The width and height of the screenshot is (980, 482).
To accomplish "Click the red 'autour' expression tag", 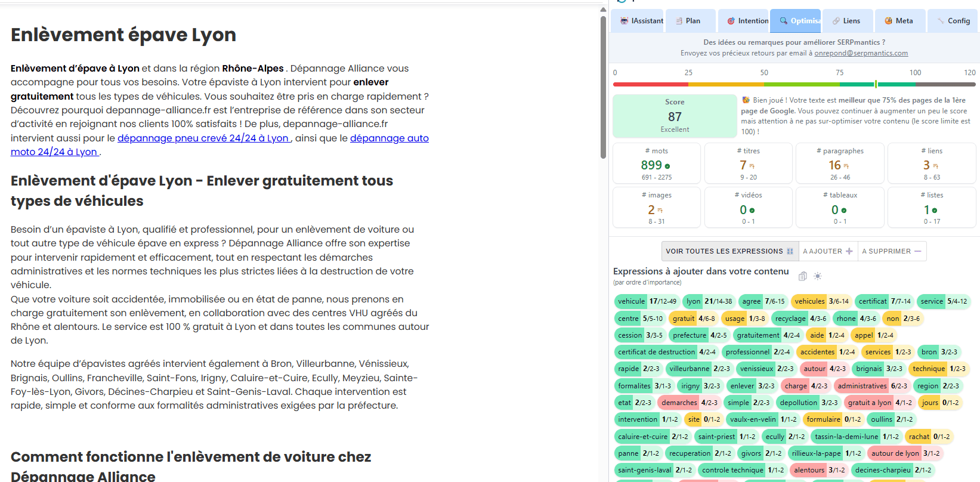I will pos(824,369).
